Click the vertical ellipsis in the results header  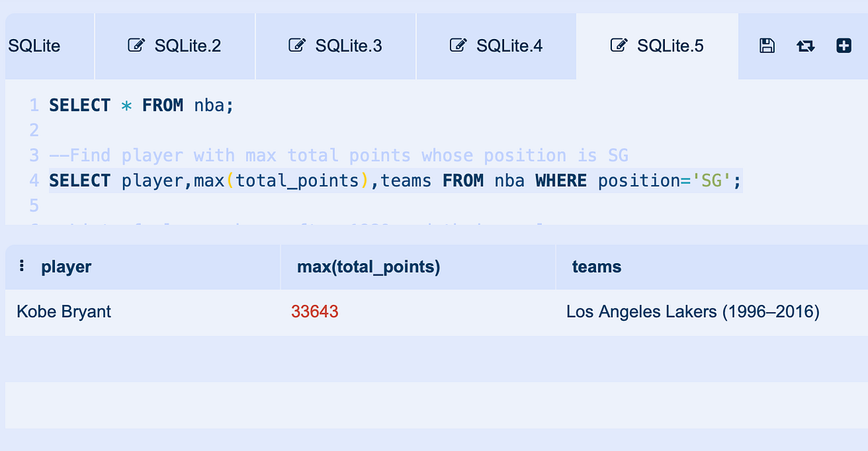(x=22, y=266)
